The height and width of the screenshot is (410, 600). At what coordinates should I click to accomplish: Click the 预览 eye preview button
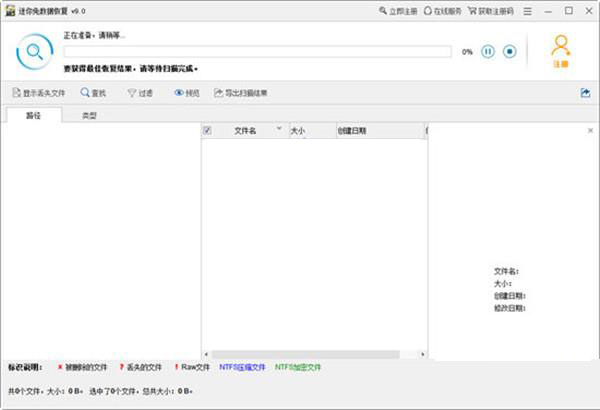point(187,93)
